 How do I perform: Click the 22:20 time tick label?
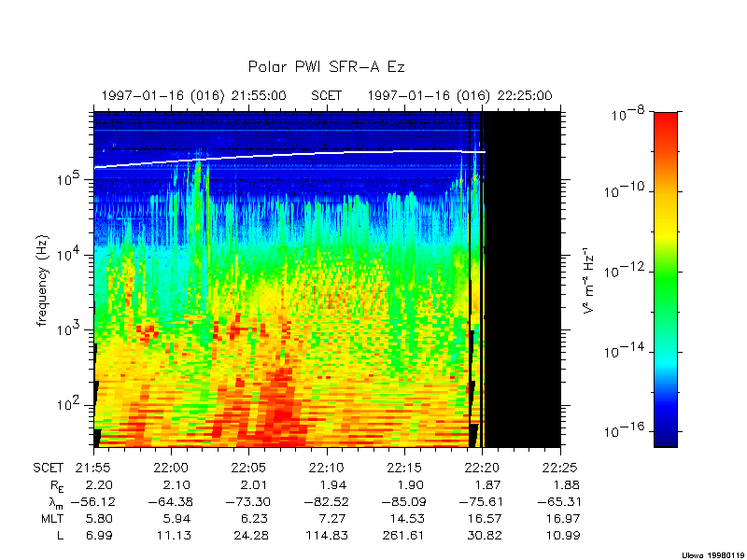pyautogui.click(x=480, y=468)
